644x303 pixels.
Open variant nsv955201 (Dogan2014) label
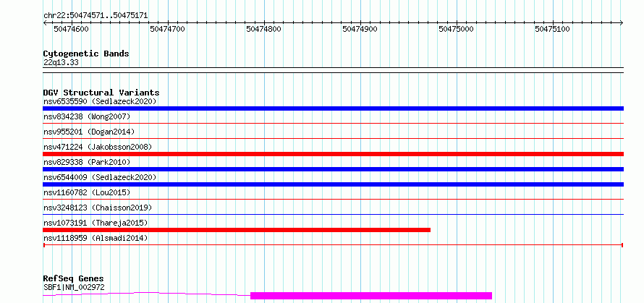point(89,132)
